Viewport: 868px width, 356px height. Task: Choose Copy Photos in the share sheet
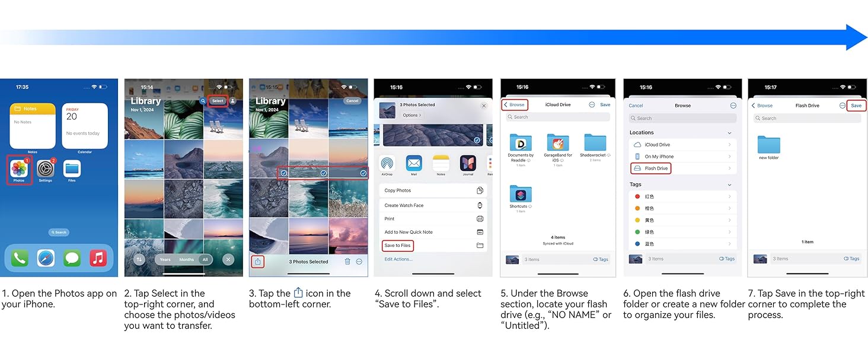[433, 190]
